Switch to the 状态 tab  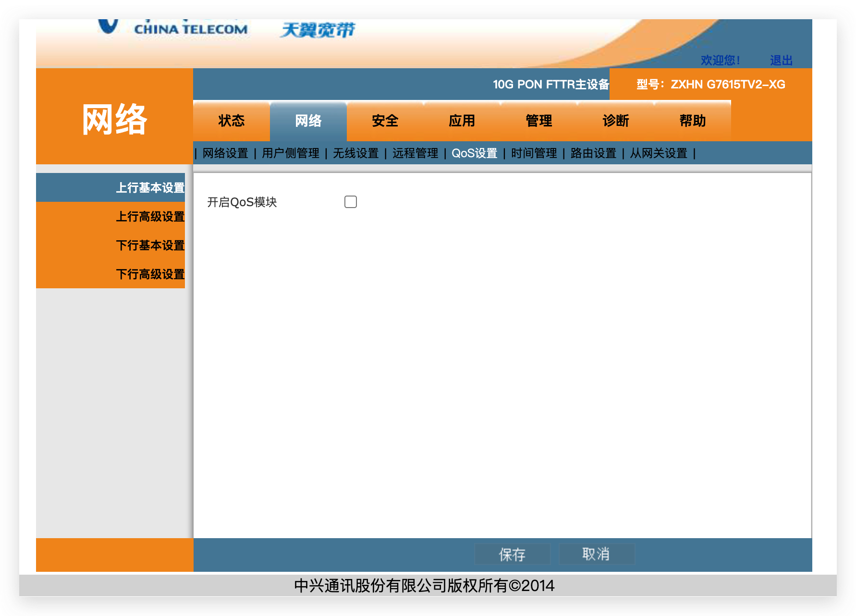pyautogui.click(x=231, y=121)
